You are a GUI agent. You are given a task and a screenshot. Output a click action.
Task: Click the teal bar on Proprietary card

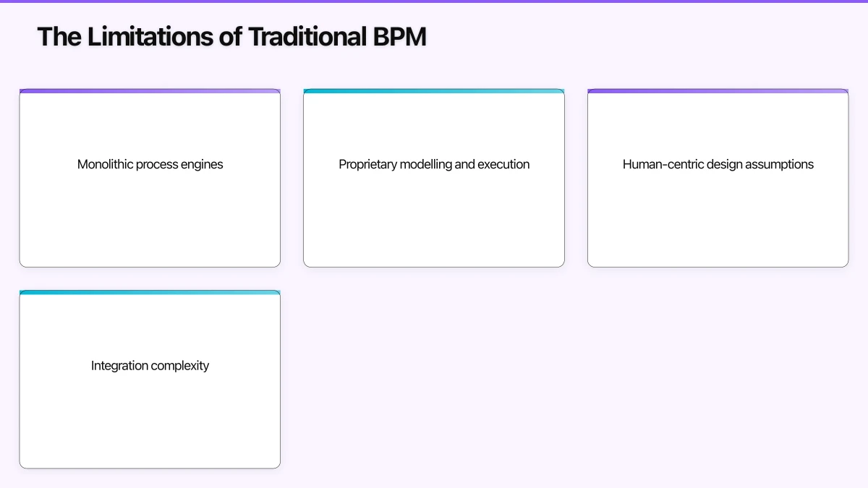pyautogui.click(x=434, y=91)
